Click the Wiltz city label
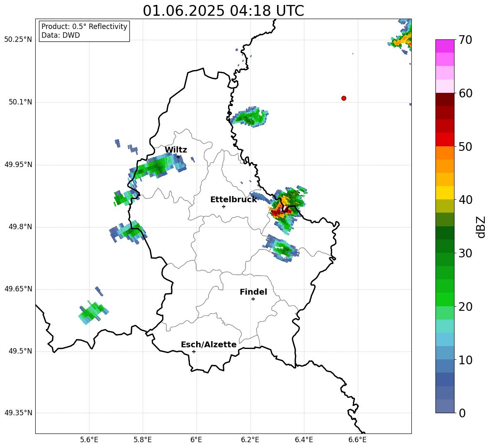Screen dimensions: 491x448 coord(176,150)
